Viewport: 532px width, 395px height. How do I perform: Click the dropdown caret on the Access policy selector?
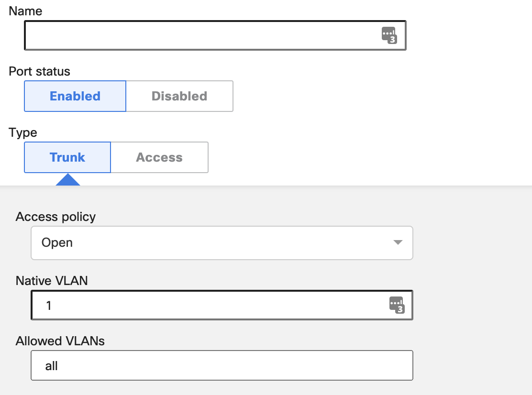(397, 242)
